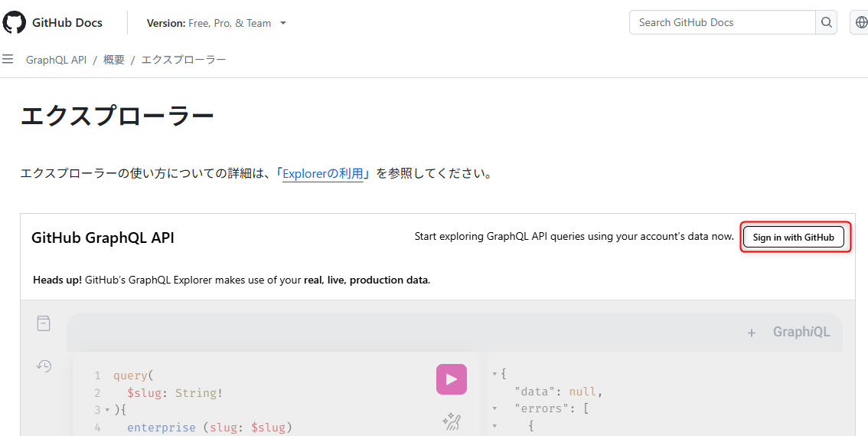The width and height of the screenshot is (868, 436).
Task: Open the hamburger sidebar menu
Action: 8,59
